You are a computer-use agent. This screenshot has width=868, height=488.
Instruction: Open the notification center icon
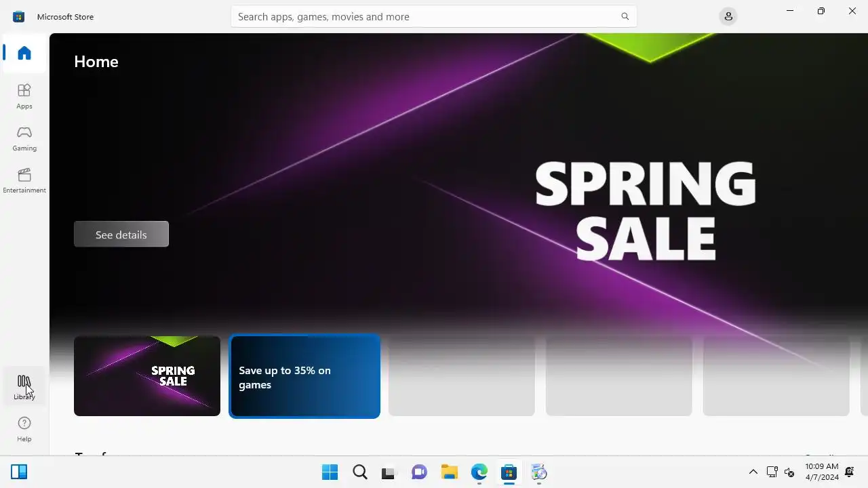pos(849,472)
